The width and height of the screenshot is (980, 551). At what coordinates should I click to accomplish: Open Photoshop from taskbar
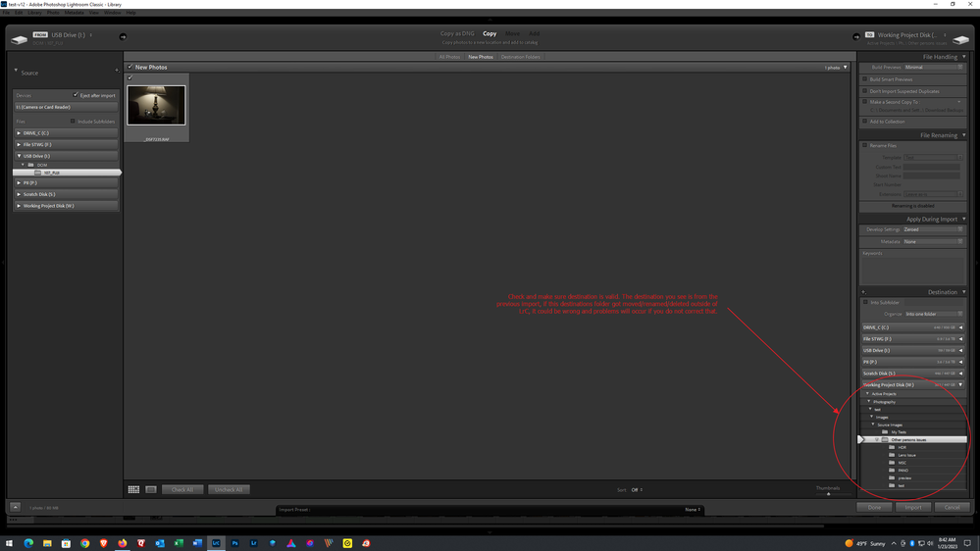coord(234,543)
